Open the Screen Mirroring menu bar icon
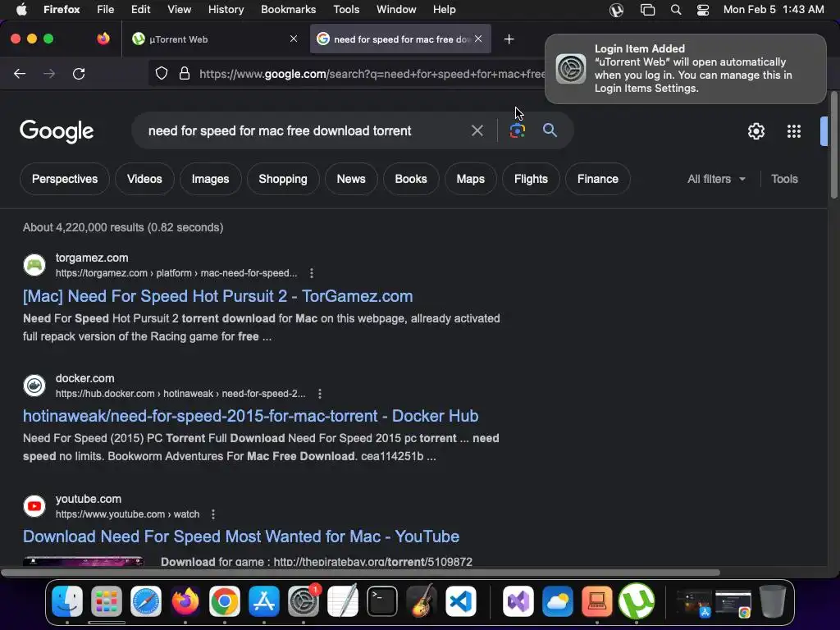Screen dimensions: 840x630 647,10
